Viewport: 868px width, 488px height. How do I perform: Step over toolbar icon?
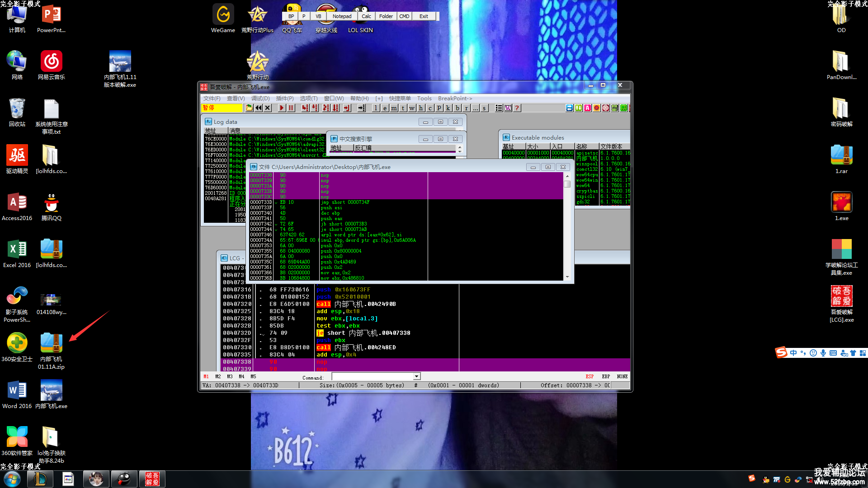click(x=315, y=108)
